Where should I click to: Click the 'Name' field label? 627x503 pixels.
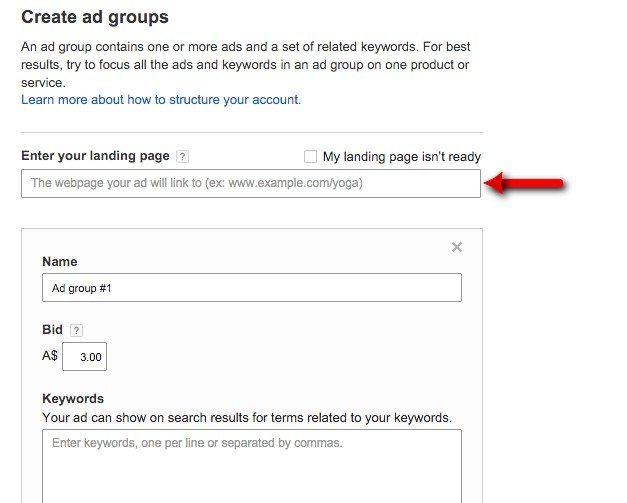(x=60, y=261)
